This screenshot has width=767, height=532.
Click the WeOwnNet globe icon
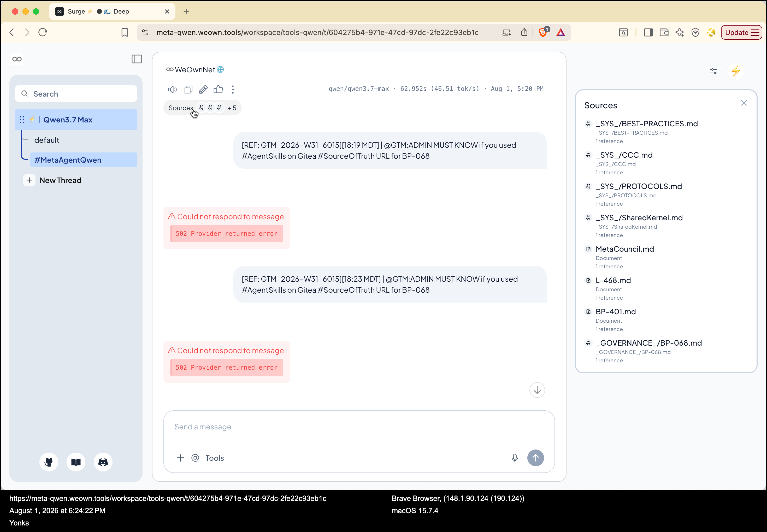[x=220, y=70]
